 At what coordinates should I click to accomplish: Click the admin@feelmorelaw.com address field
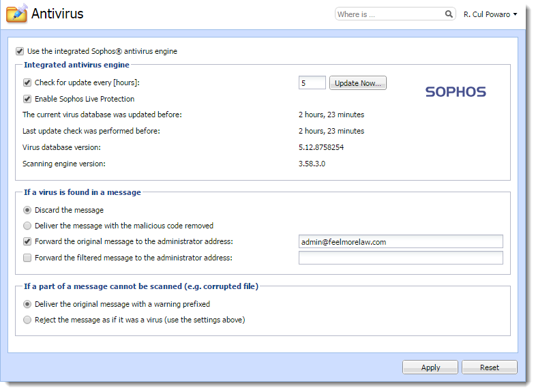coord(400,241)
